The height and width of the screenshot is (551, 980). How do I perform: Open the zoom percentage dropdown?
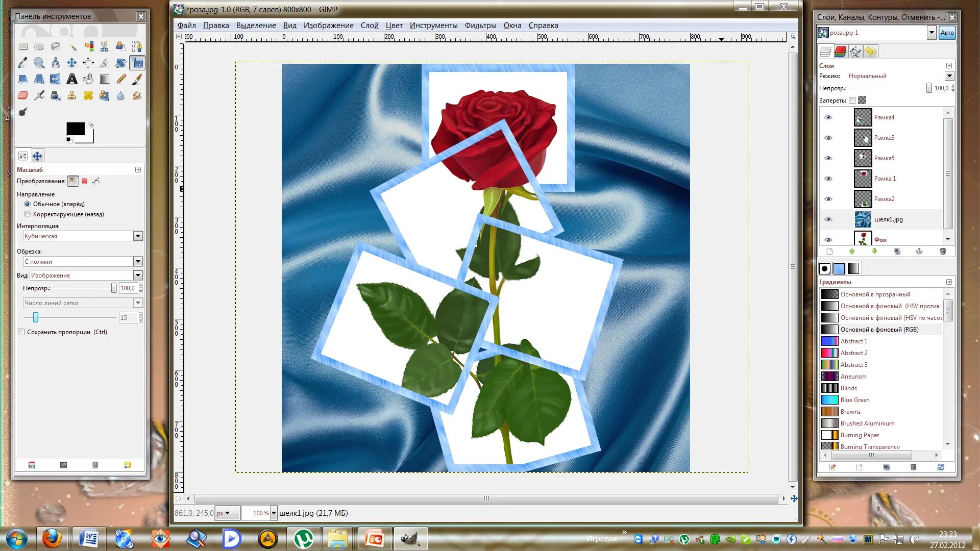tap(274, 513)
